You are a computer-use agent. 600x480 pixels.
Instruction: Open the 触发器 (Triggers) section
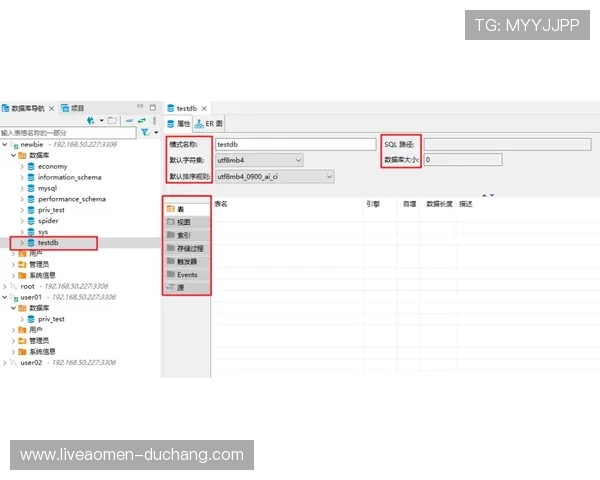(187, 261)
